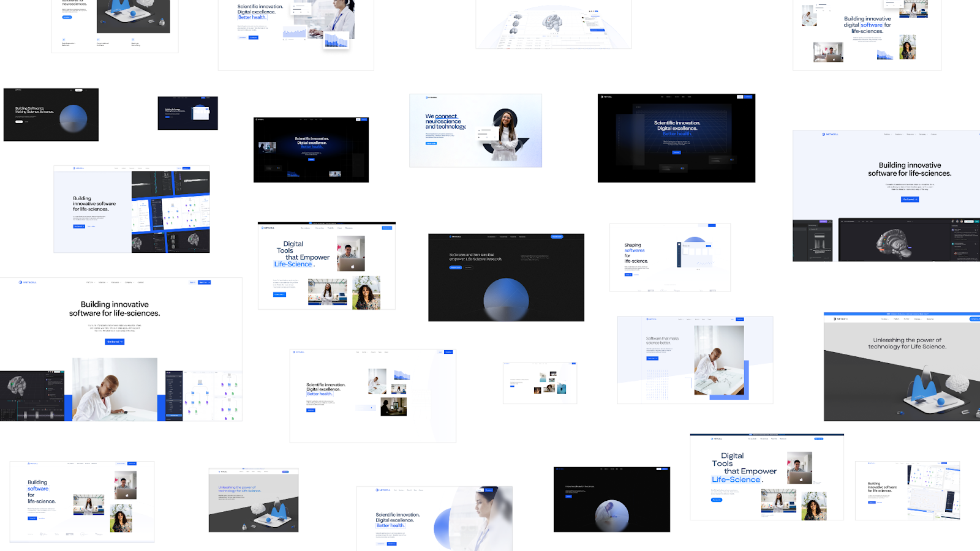Select the 'Software that make science better' design
Screen dimensions: 980x551
point(695,360)
